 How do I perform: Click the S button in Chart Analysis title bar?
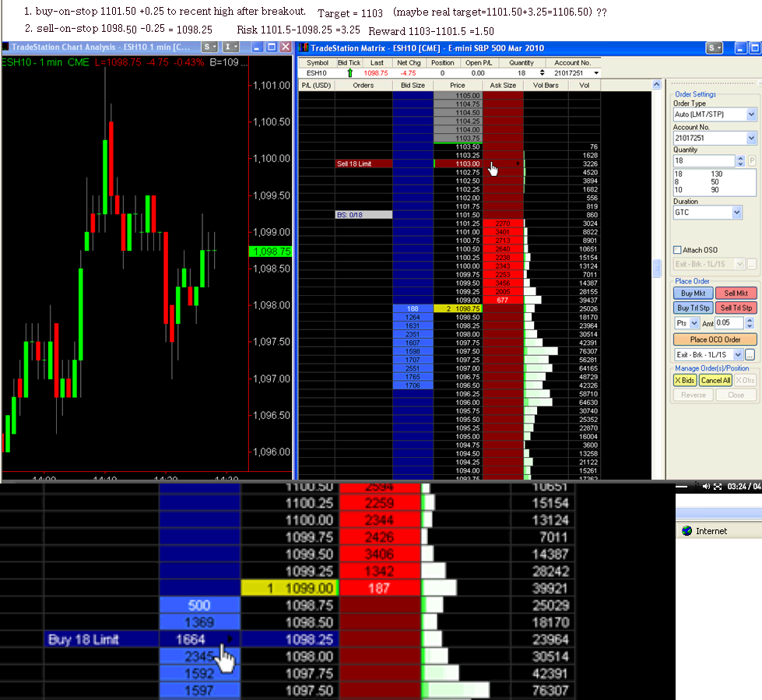click(209, 47)
